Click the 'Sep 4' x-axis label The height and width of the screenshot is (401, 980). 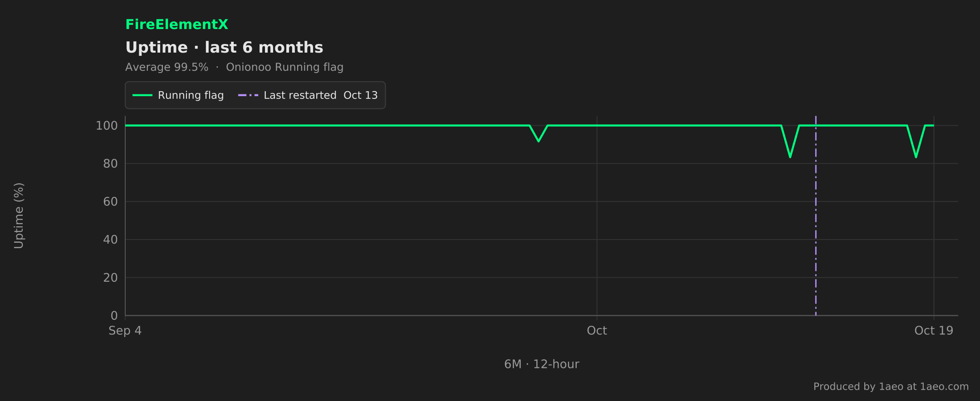pyautogui.click(x=125, y=331)
